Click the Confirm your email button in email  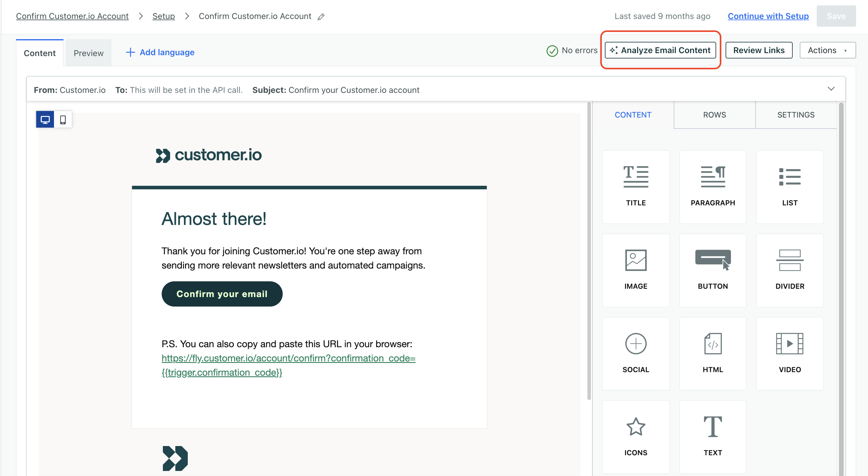222,293
